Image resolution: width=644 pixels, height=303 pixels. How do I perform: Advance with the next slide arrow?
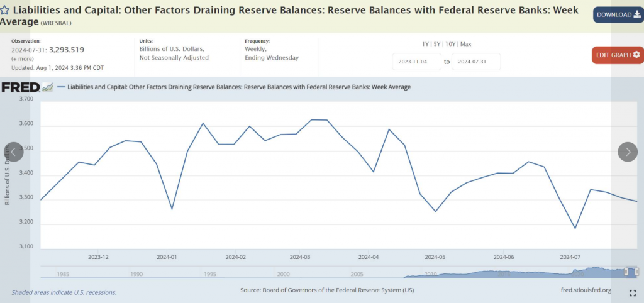(x=628, y=152)
